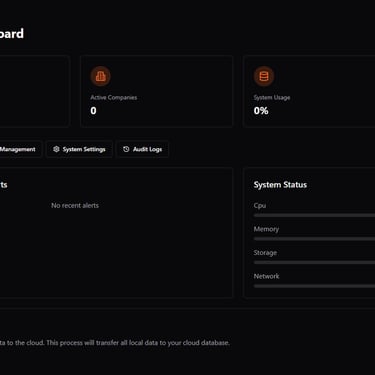Click the No recent alerts message
Image resolution: width=375 pixels, height=375 pixels.
point(75,206)
